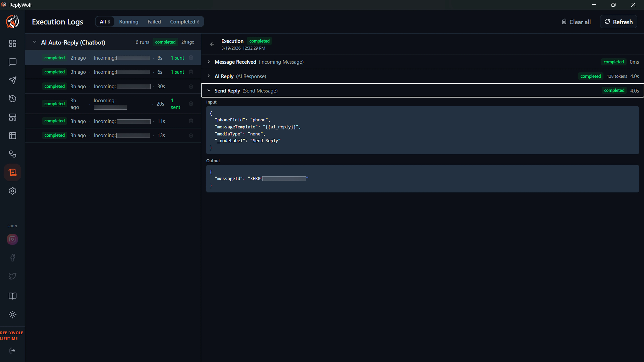Switch to the All logs tab
Viewport: 644px width, 362px height.
(x=105, y=22)
